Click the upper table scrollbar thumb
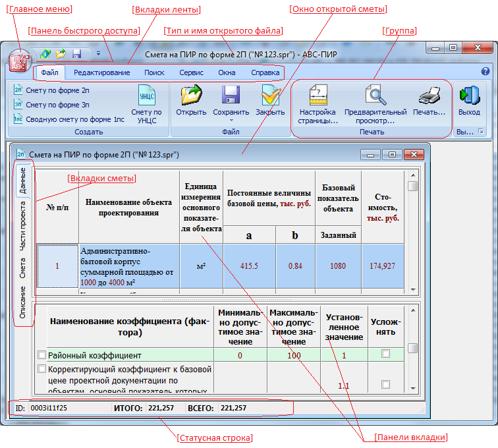The image size is (498, 448). click(x=413, y=186)
